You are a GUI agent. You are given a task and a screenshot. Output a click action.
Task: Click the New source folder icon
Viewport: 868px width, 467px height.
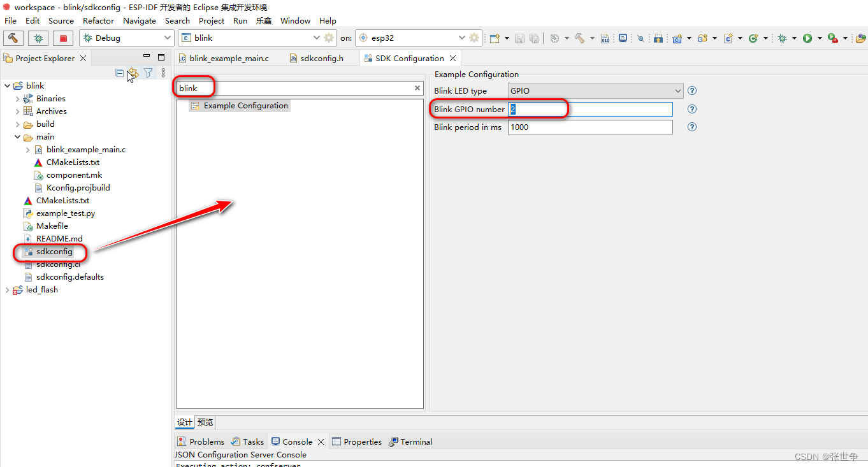(702, 38)
